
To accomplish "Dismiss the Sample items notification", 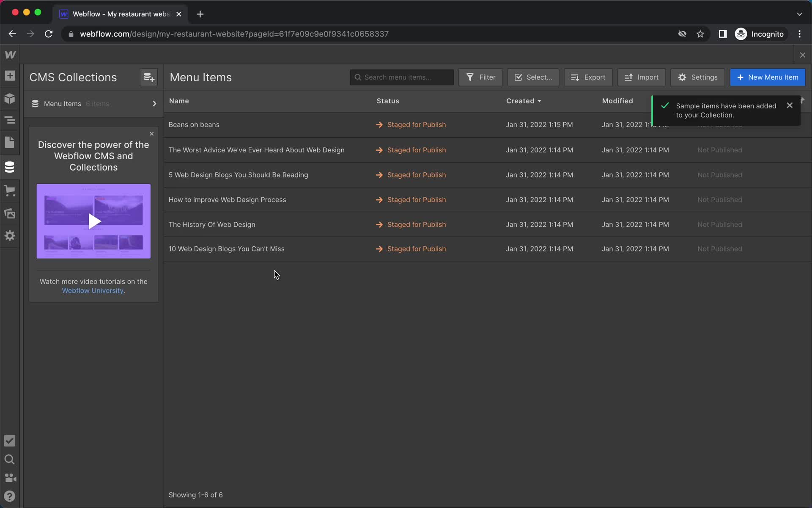I will 790,105.
